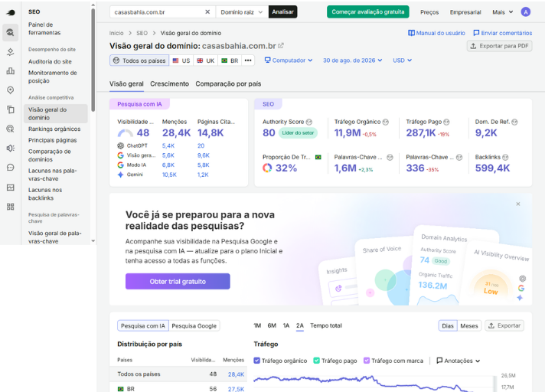Select BR country filter

[x=230, y=60]
